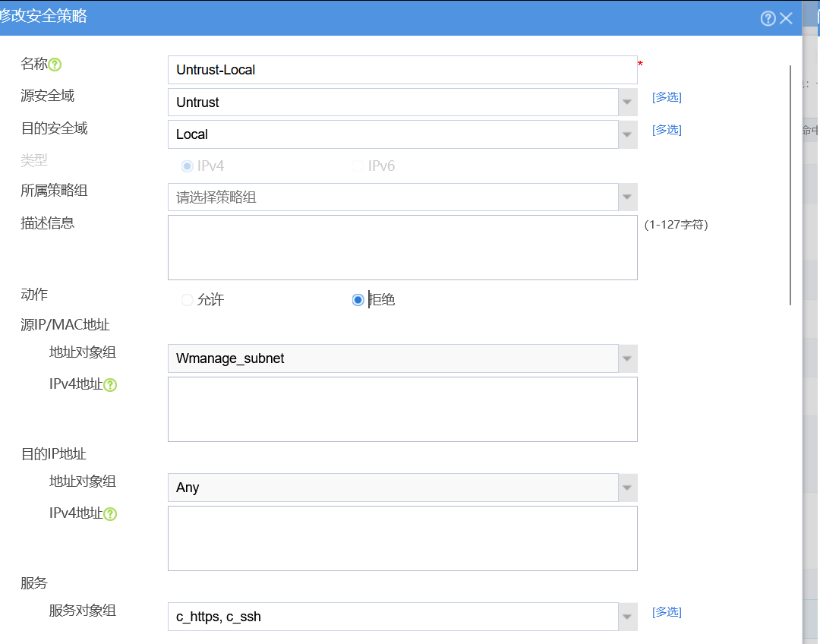Expand the 服务对象组 c_https, c_ssh dropdown
Image resolution: width=820 pixels, height=644 pixels.
tap(627, 617)
